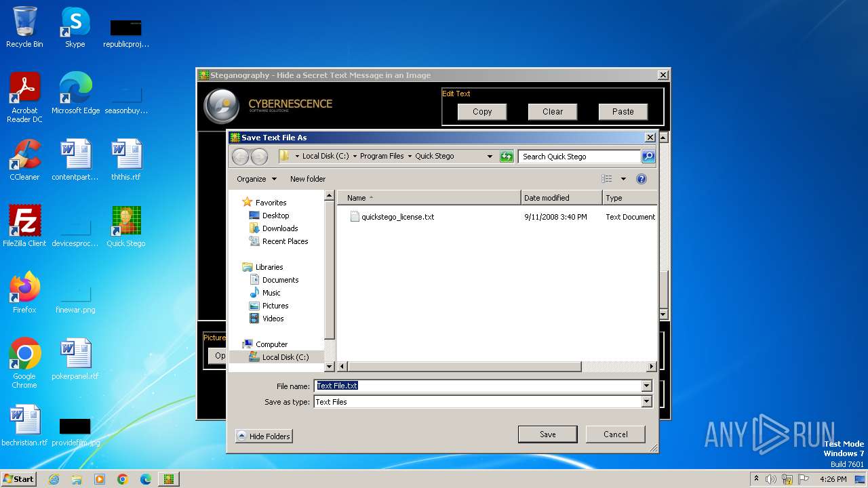The image size is (868, 488).
Task: Show hidden system tray icons
Action: click(x=757, y=479)
